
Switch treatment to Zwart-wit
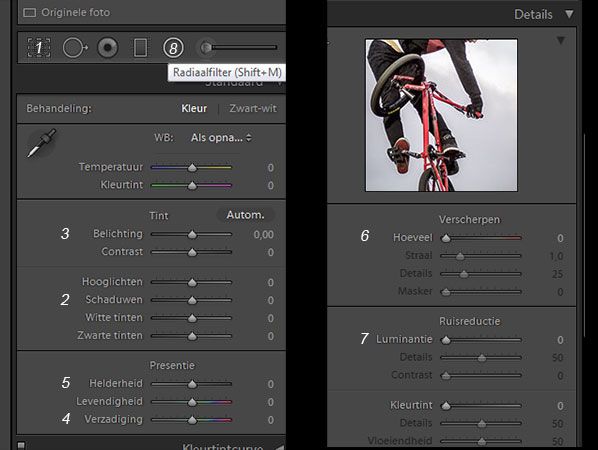tap(253, 109)
